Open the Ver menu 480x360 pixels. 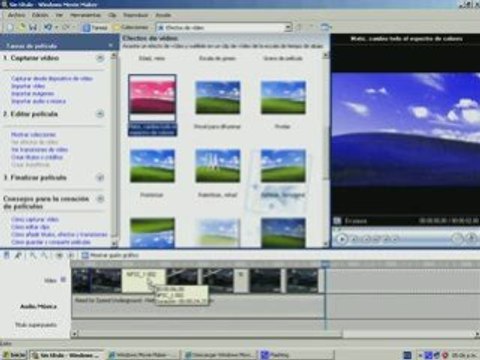click(59, 15)
